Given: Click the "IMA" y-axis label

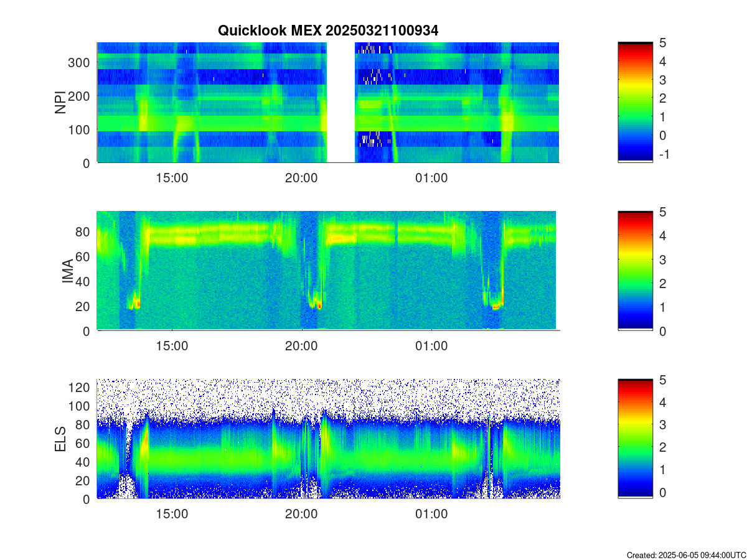Looking at the screenshot, I should click(x=68, y=271).
